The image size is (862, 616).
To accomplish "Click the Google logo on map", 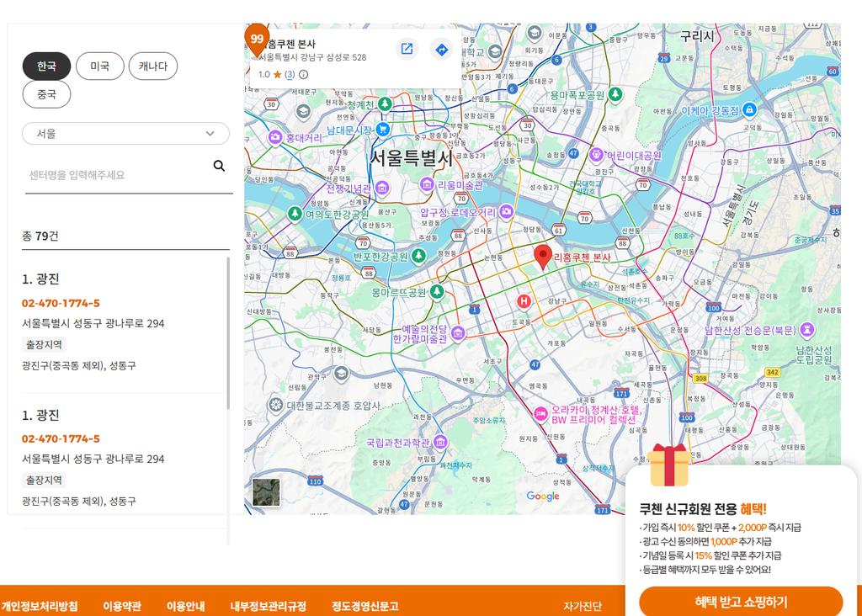I will tap(543, 497).
